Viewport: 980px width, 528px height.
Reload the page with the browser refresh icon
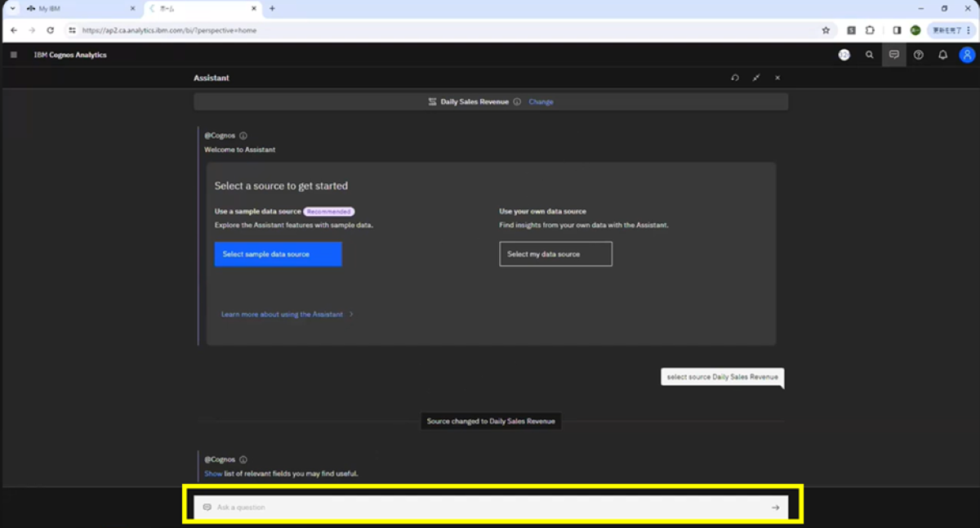pyautogui.click(x=51, y=30)
